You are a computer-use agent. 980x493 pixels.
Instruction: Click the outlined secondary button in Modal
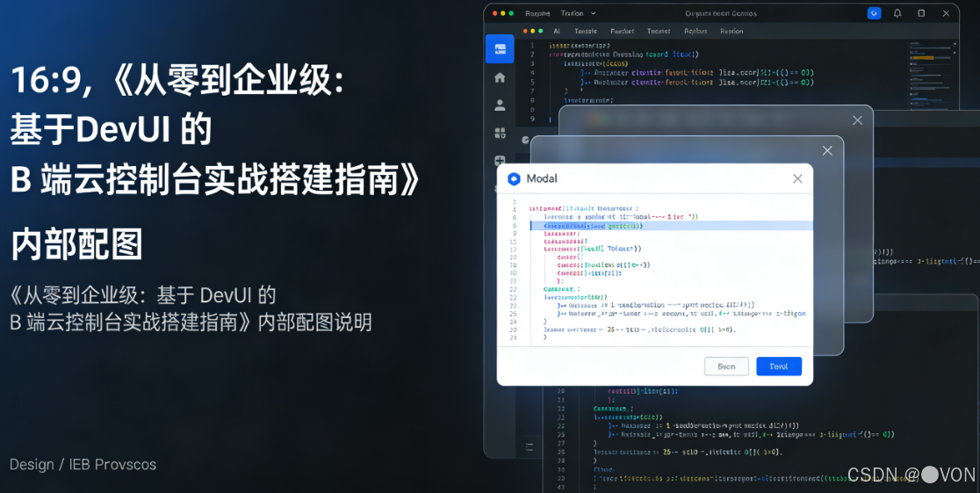coord(726,366)
